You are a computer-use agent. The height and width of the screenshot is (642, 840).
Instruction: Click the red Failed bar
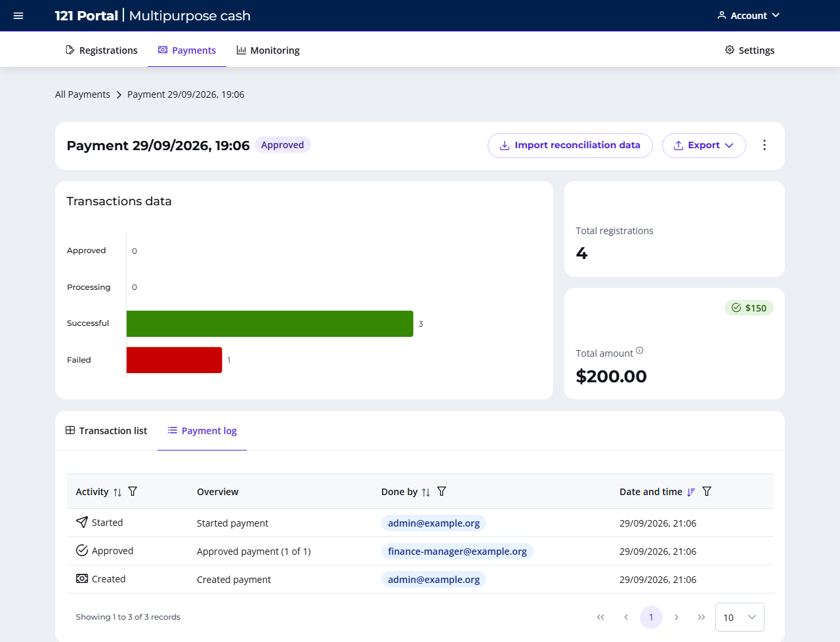coord(175,360)
